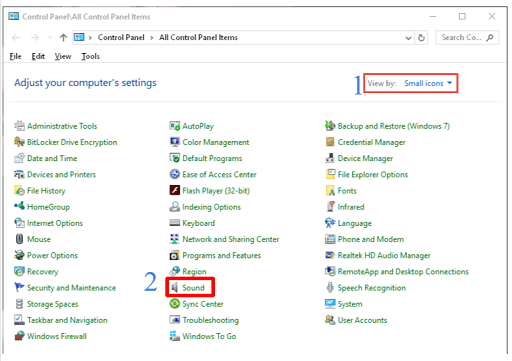The height and width of the screenshot is (361, 512).
Task: Click the Security and Maintenance flag icon
Action: click(19, 287)
